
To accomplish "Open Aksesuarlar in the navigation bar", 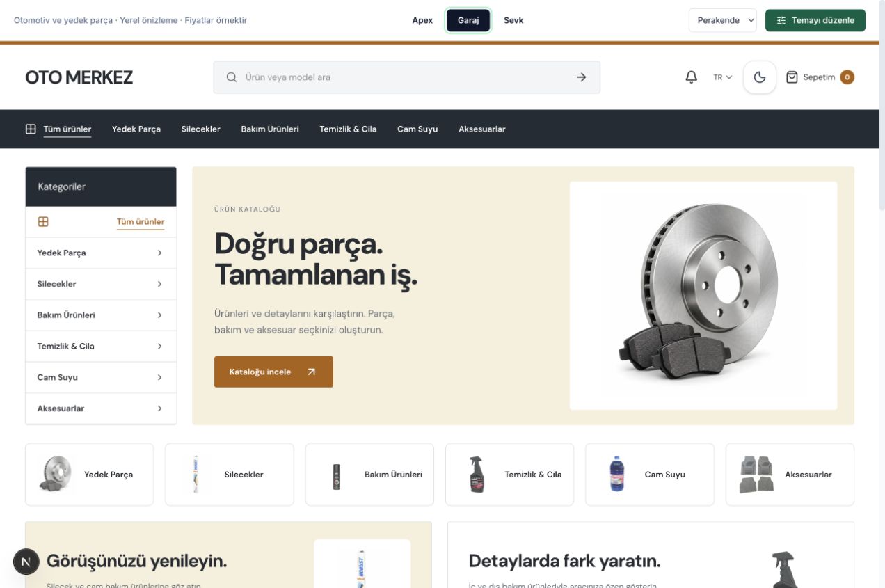I will pos(482,129).
